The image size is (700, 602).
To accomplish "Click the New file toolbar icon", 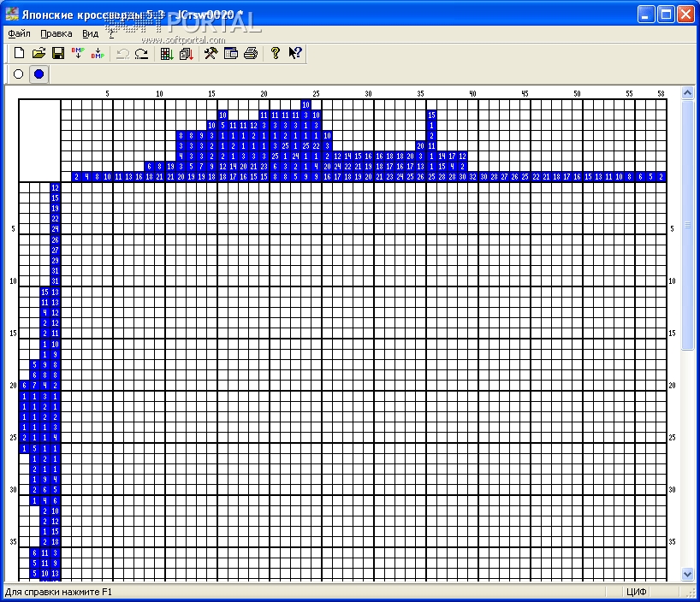I will 19,54.
